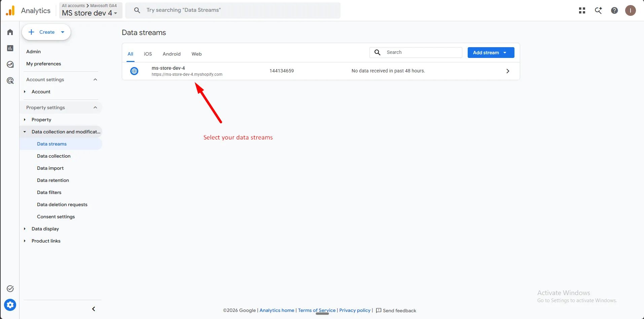Expand the Data display group

coord(25,229)
